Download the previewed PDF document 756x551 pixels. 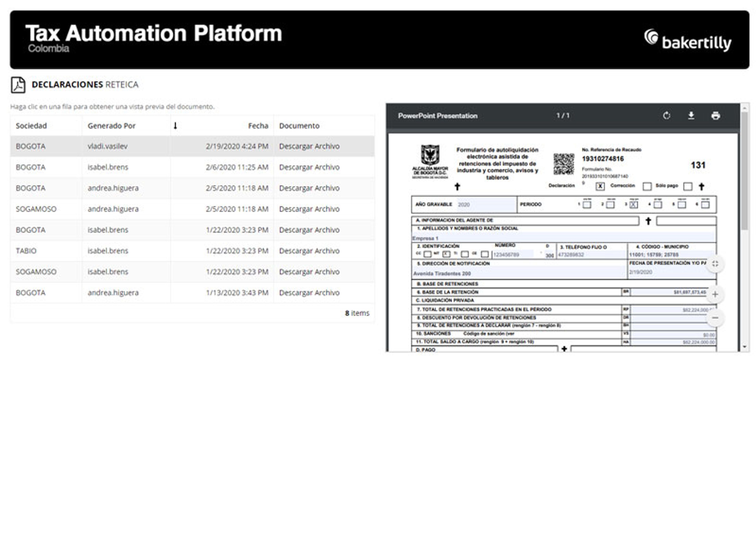691,115
